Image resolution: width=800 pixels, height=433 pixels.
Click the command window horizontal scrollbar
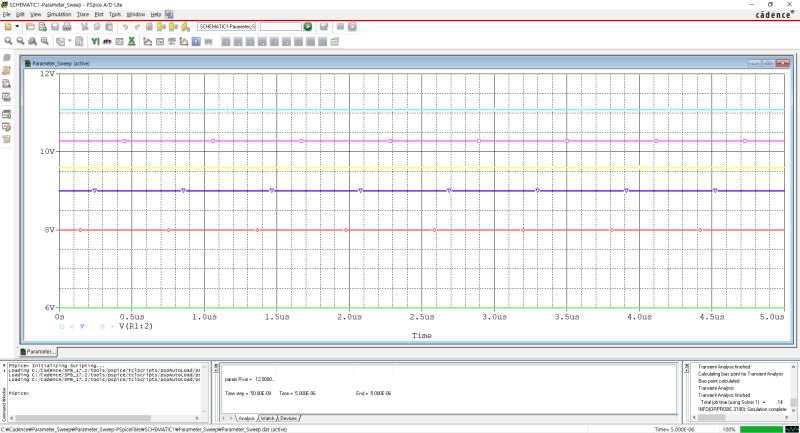(x=104, y=418)
